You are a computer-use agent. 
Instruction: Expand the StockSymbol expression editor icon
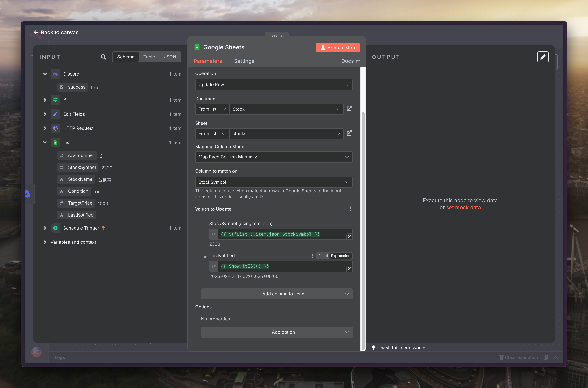click(349, 237)
